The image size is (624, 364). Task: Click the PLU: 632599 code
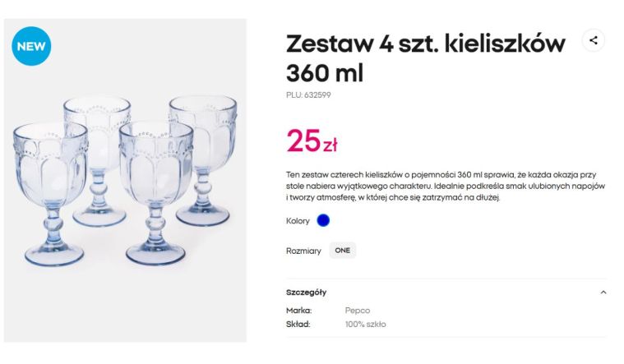pos(308,95)
